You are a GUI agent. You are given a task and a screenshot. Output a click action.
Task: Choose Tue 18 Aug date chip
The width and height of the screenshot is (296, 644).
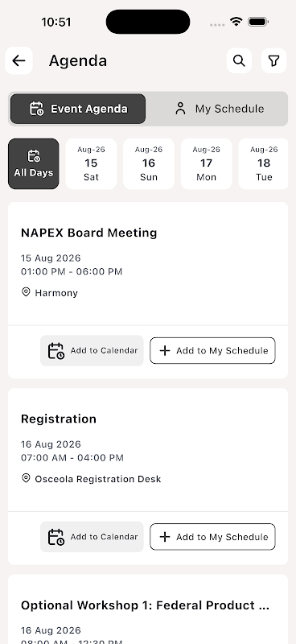(x=264, y=164)
